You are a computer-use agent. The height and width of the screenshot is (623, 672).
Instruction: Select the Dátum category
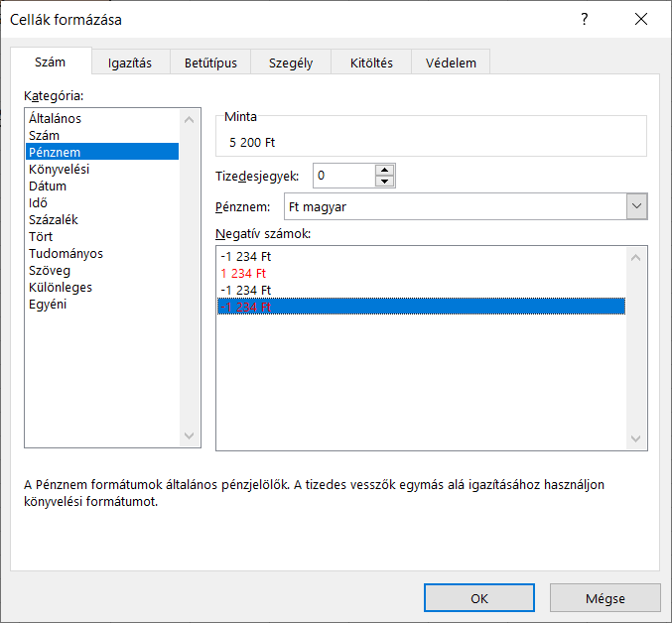click(x=48, y=186)
